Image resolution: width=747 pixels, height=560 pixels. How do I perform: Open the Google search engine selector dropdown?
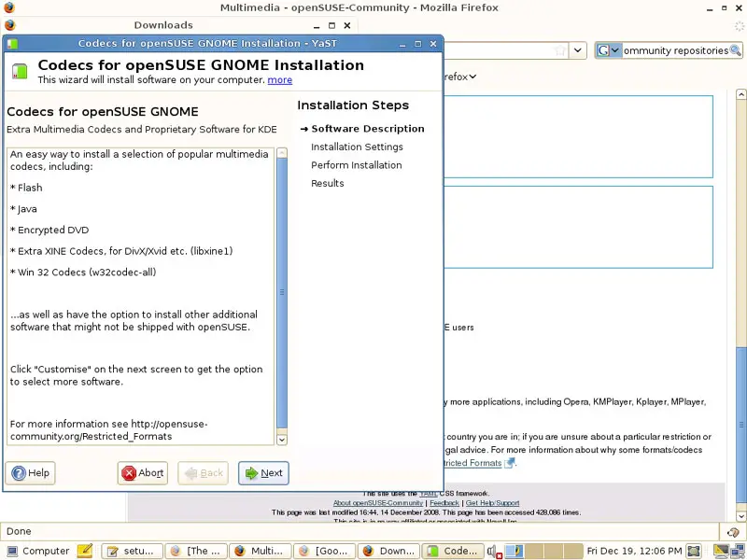coord(609,50)
